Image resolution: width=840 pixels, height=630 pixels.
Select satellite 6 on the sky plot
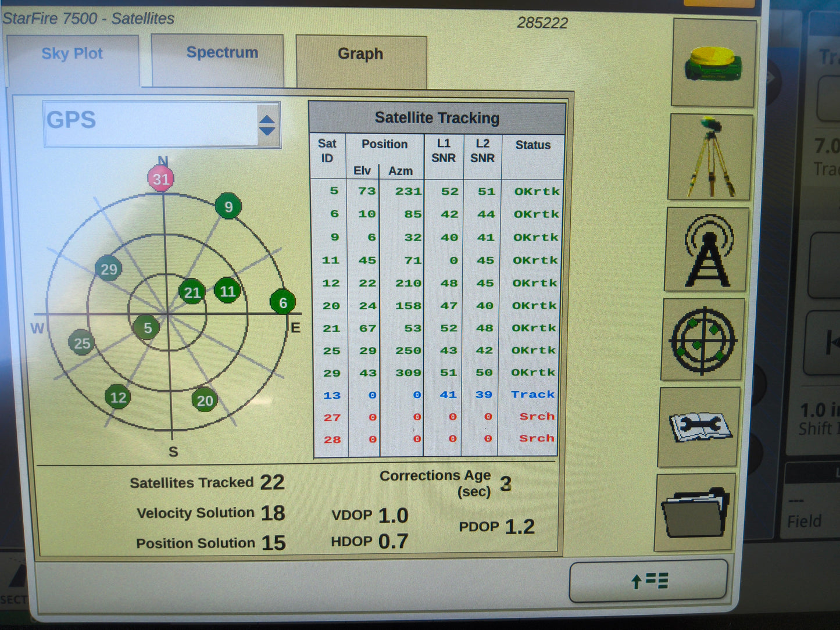[283, 302]
